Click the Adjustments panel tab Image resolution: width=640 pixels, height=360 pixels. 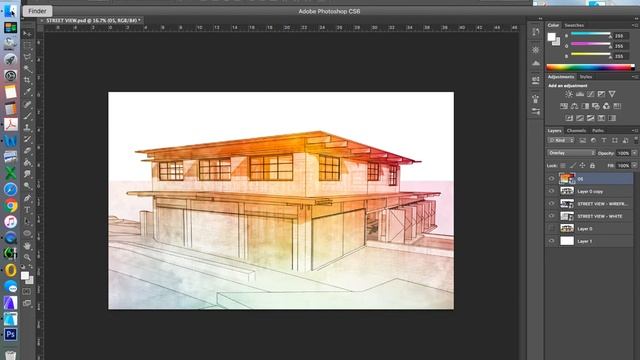[561, 77]
